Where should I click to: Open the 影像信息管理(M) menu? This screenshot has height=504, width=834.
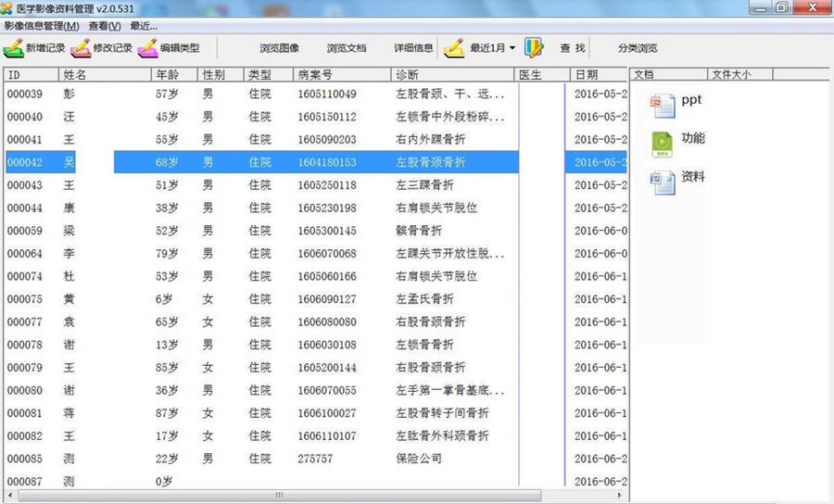tap(42, 26)
